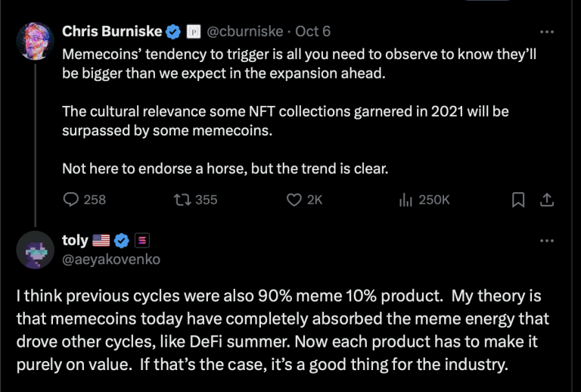Click Chris Burniske's blue verified badge
The width and height of the screenshot is (581, 392).
coord(173,32)
